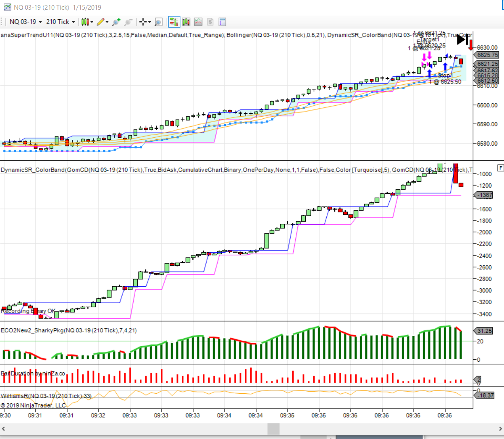
Task: Click the zoom out magnifier icon
Action: click(129, 22)
